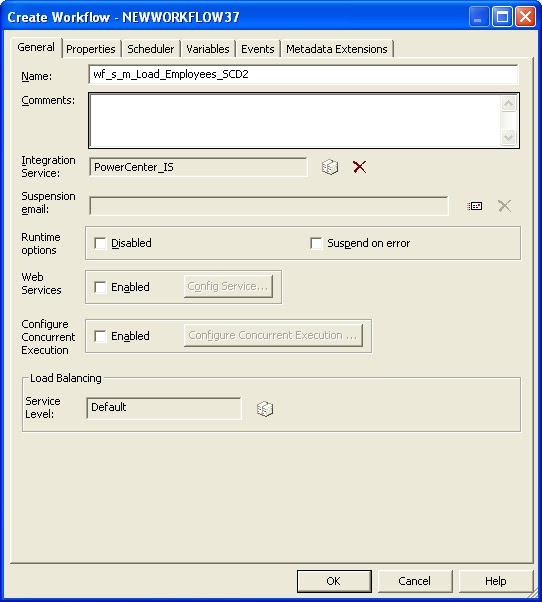
Task: Open the Scheduler tab
Action: tap(150, 49)
